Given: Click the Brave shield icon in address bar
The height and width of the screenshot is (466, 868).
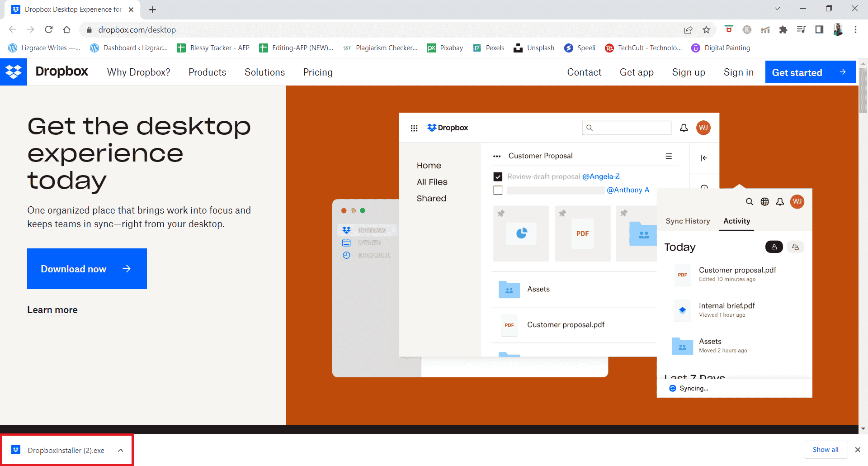Looking at the screenshot, I should click(728, 29).
